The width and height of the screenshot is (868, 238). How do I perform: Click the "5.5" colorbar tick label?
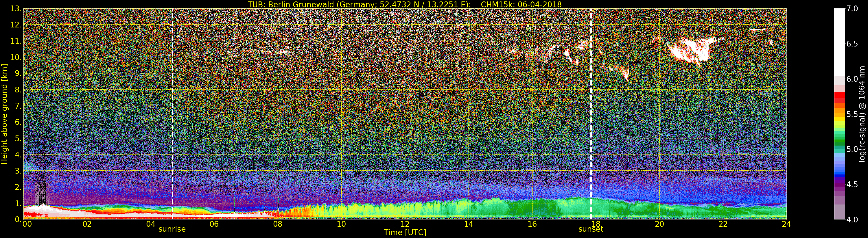click(852, 114)
